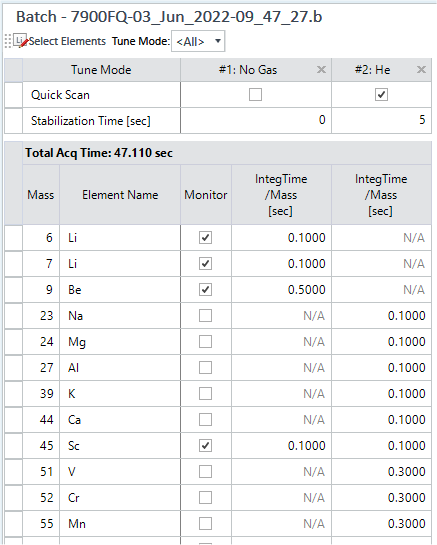
Task: Click the Element Name column header
Action: [120, 195]
